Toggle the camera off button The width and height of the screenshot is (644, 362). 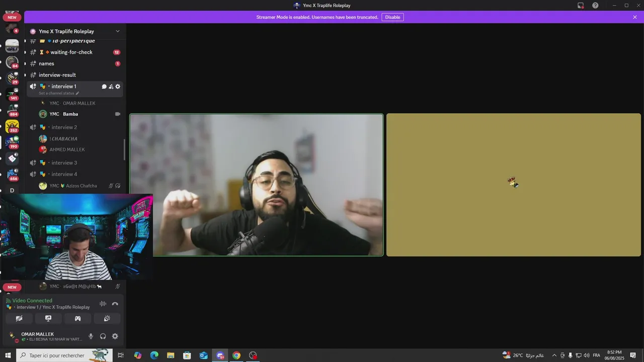19,318
